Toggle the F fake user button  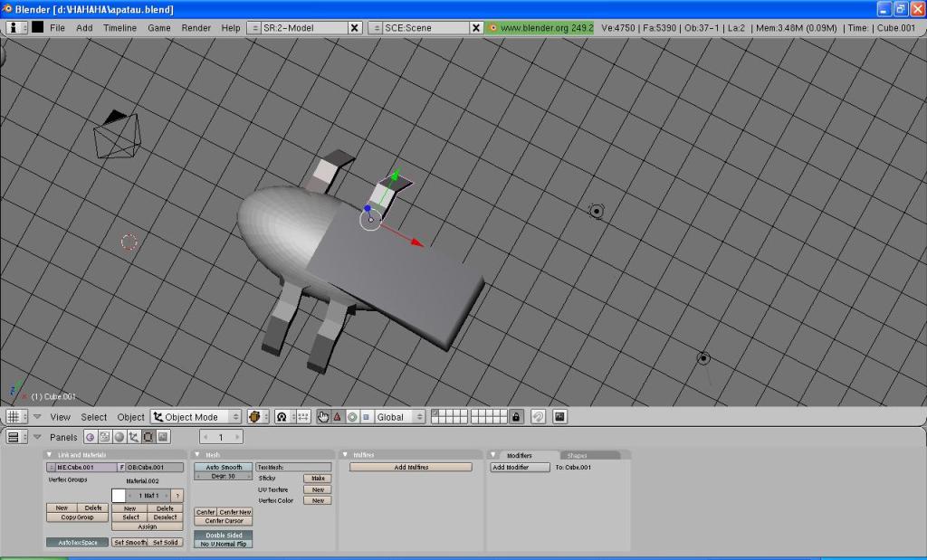pyautogui.click(x=122, y=467)
